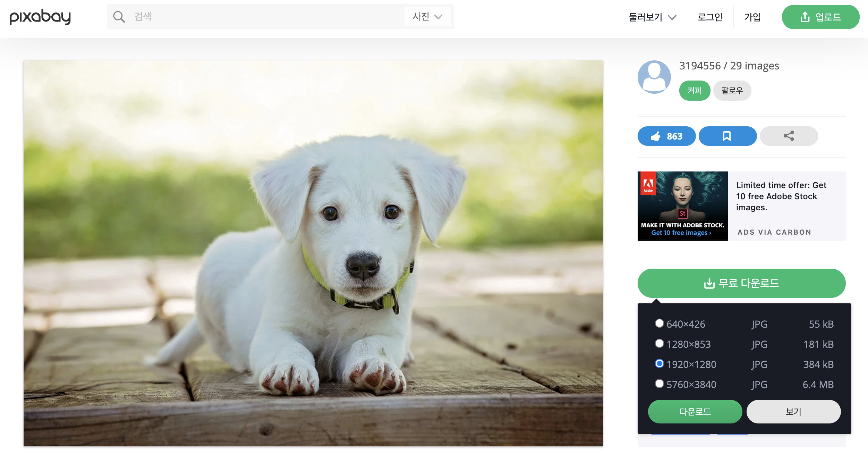Open the 로그인 login page
This screenshot has width=868, height=454.
click(709, 17)
